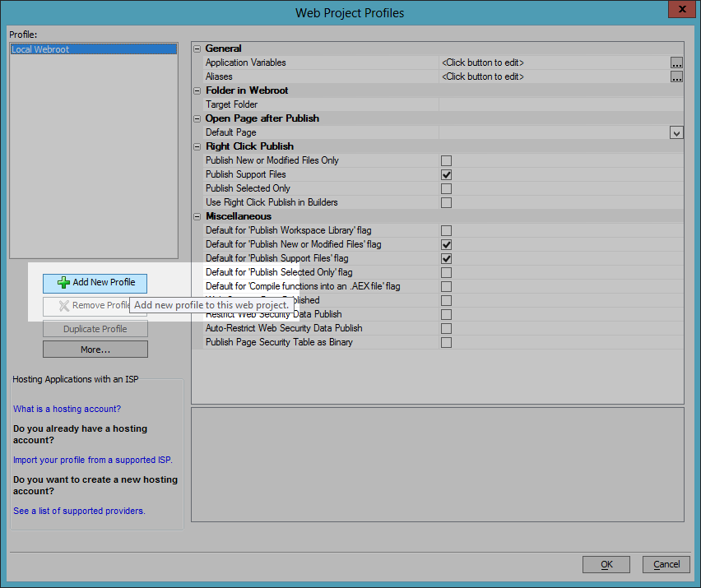
Task: Enable Publish New or Modified Files Only
Action: [x=446, y=160]
